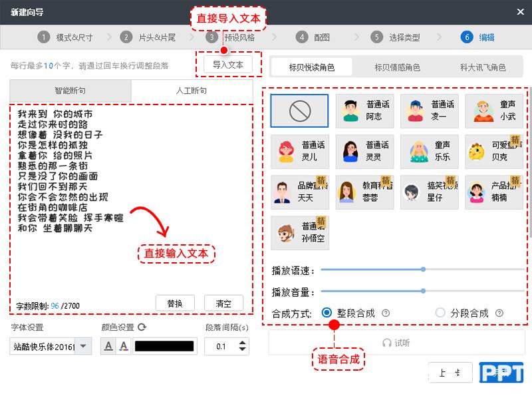Open the black text color swatch
Screen dimensions: 532x396
(164, 346)
